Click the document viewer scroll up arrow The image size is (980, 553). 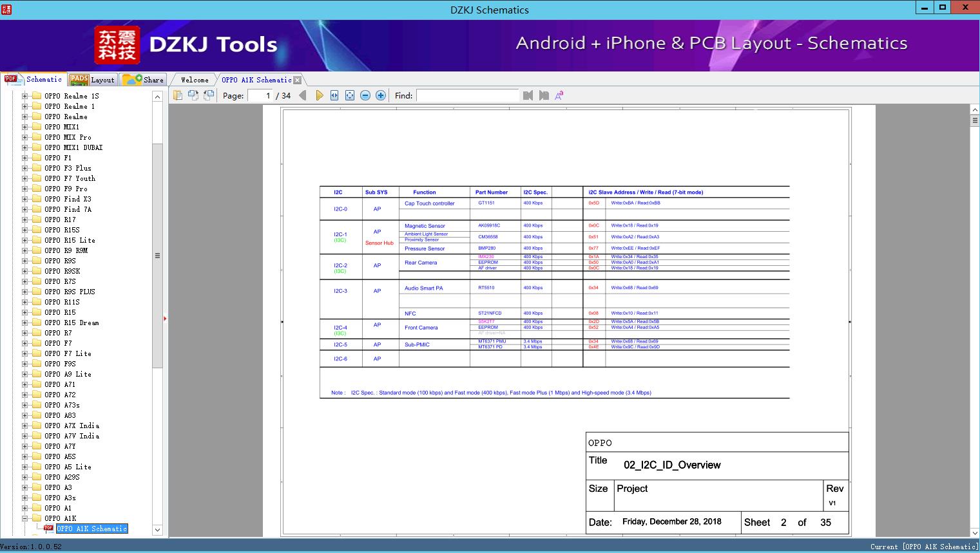pos(974,110)
